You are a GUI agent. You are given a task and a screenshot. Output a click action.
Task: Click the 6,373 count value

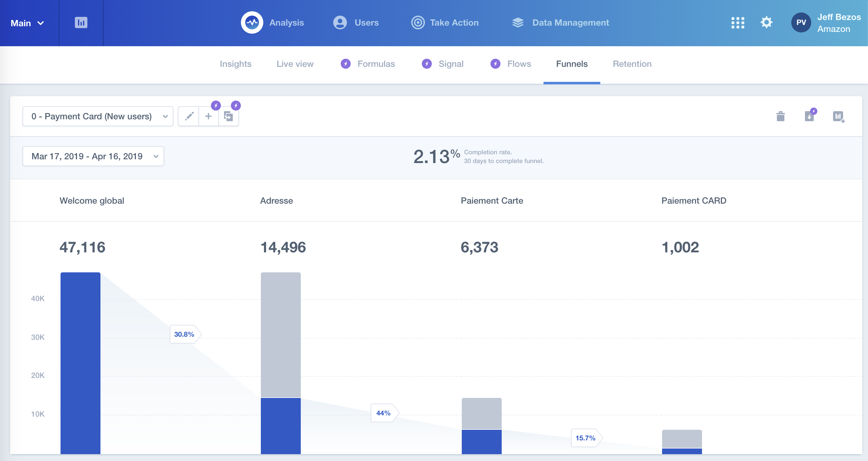(479, 247)
